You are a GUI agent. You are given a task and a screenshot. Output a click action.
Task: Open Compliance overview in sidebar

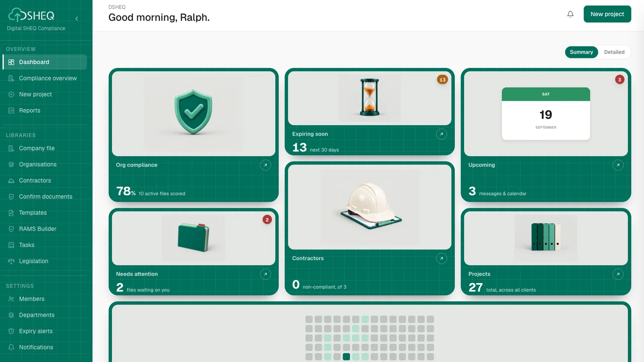coord(45,78)
